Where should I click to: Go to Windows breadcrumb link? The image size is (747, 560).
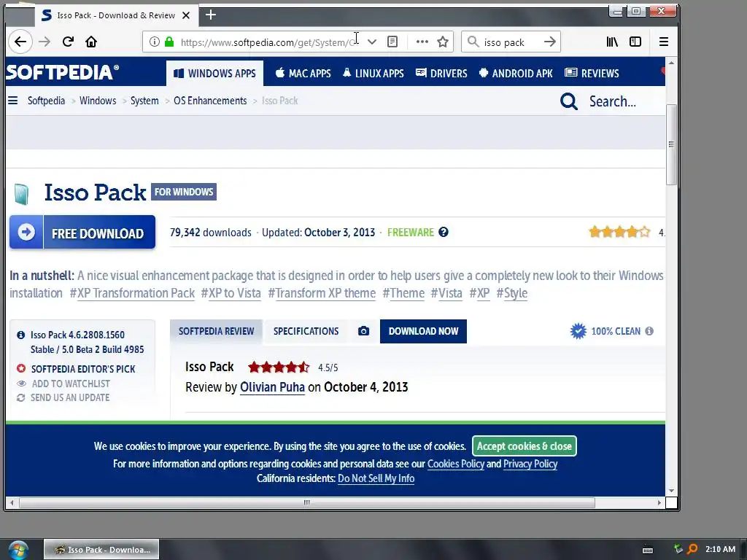click(98, 101)
